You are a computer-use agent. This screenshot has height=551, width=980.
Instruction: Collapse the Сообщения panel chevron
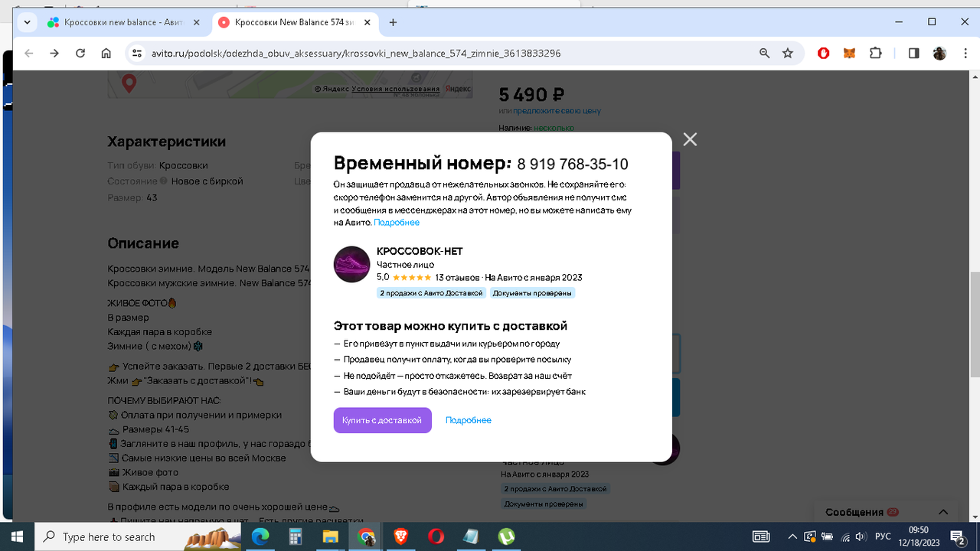point(942,513)
